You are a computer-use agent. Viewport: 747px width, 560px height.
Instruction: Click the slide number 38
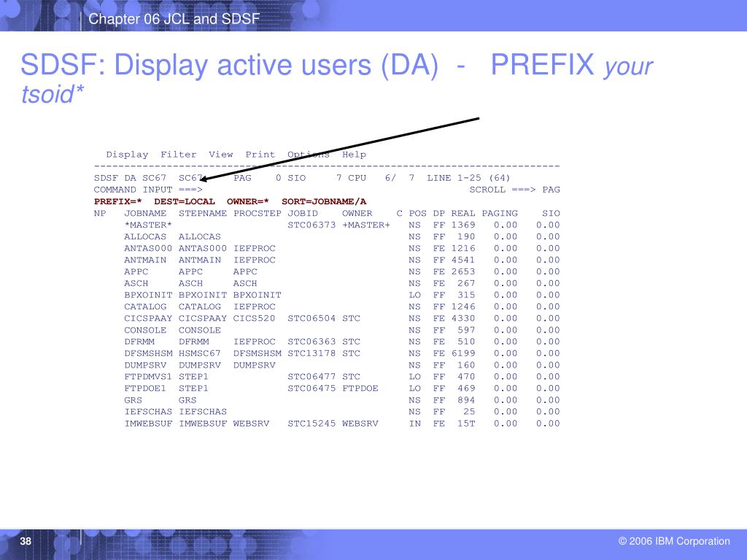[26, 541]
